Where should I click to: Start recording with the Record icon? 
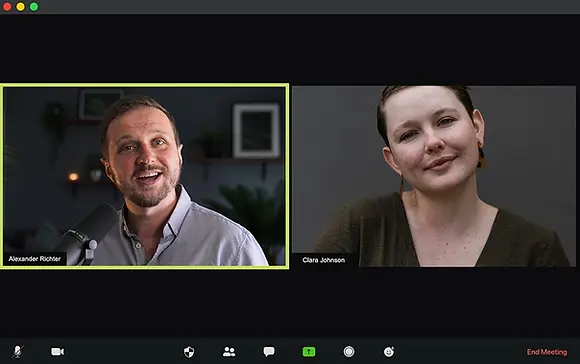coord(349,351)
